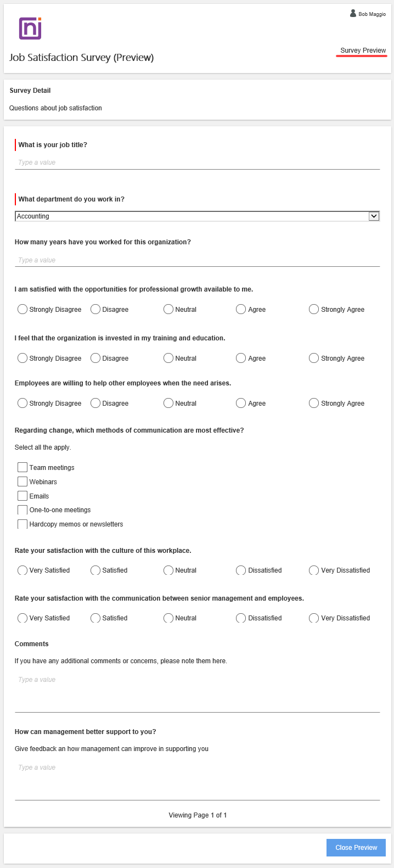Select Very Satisfied for workplace culture
394x868 pixels.
pos(22,570)
